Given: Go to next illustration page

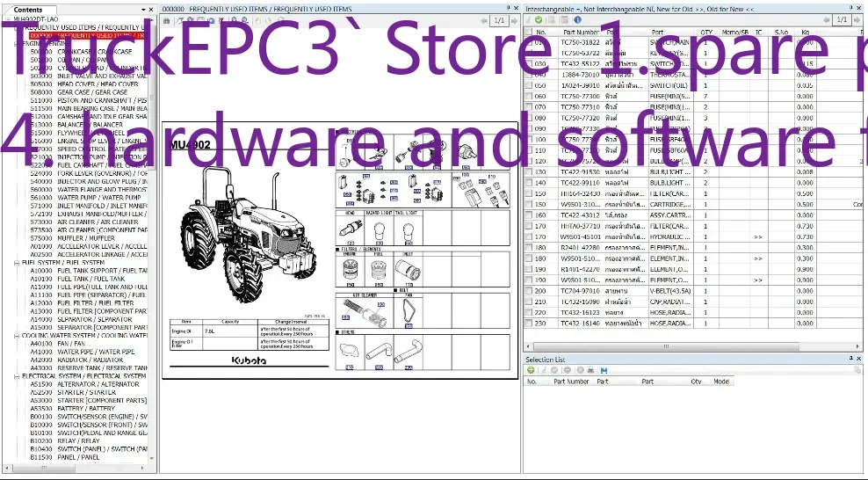Looking at the screenshot, I should pyautogui.click(x=514, y=20).
